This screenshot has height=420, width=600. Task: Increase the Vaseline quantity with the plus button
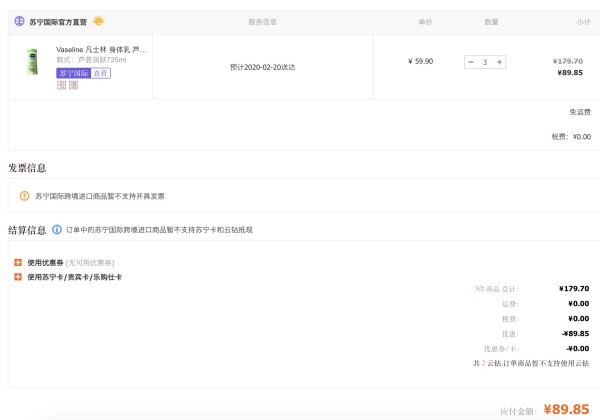coord(499,62)
